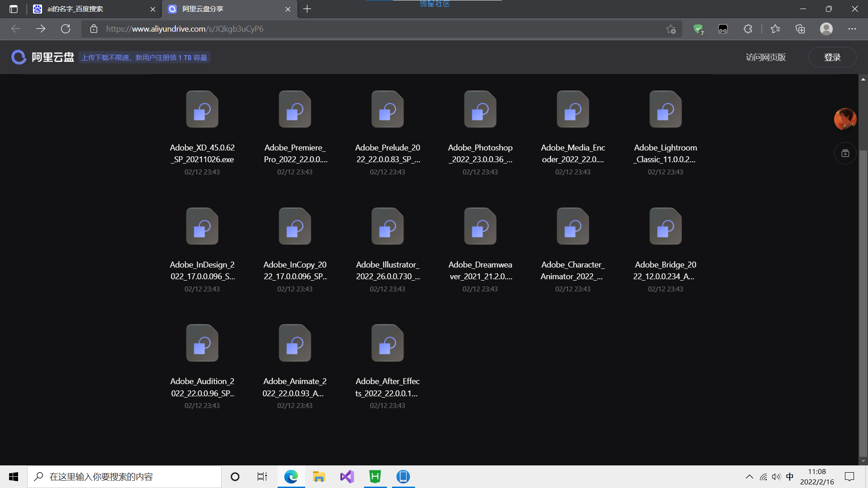The width and height of the screenshot is (868, 488).
Task: Open Visual Studio from taskbar
Action: (x=347, y=477)
